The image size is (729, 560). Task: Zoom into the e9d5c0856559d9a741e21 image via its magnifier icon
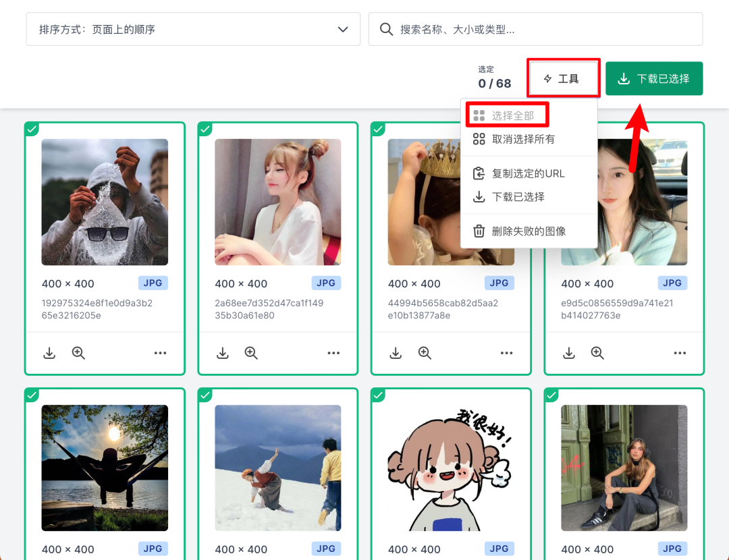click(x=597, y=353)
